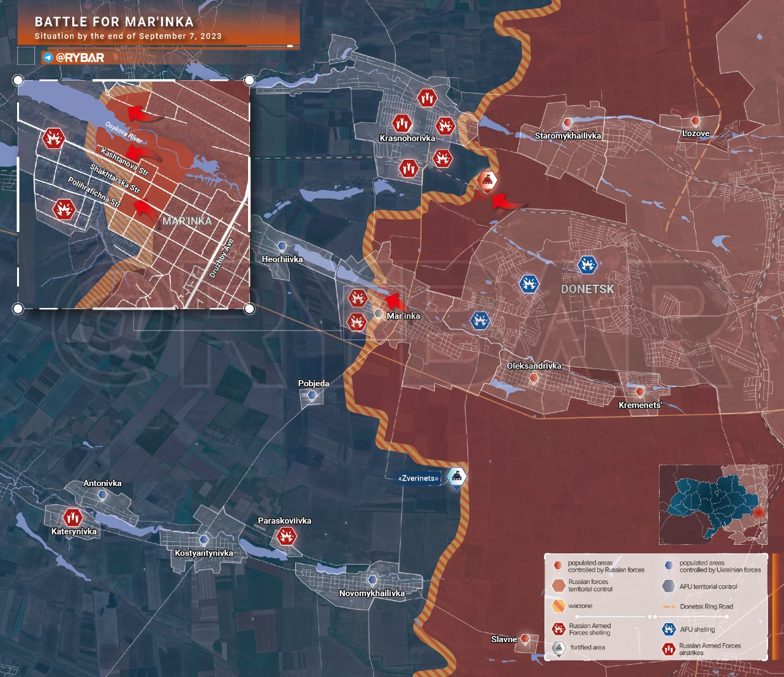Click the top-right corner handle of the inset map
Screen dimensions: 784x677
pos(249,80)
